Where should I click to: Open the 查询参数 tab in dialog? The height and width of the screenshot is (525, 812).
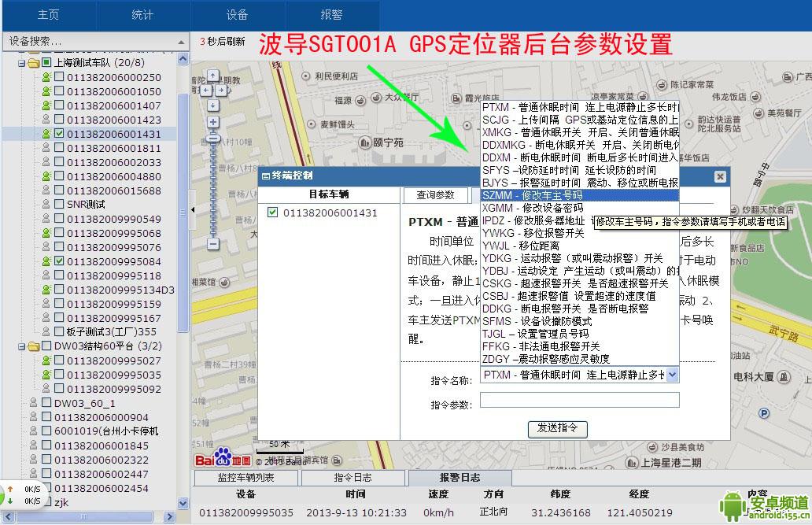point(435,195)
